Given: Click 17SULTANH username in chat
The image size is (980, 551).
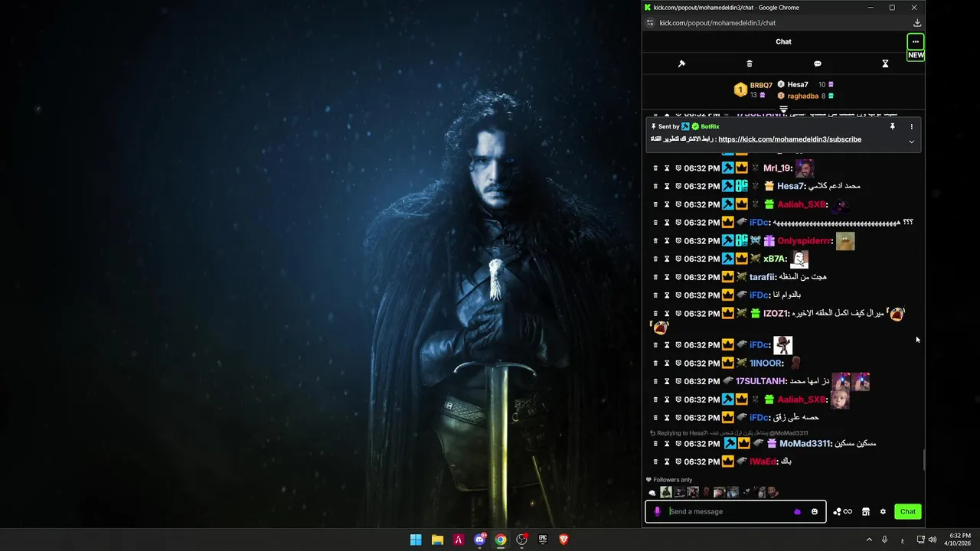Looking at the screenshot, I should (760, 381).
